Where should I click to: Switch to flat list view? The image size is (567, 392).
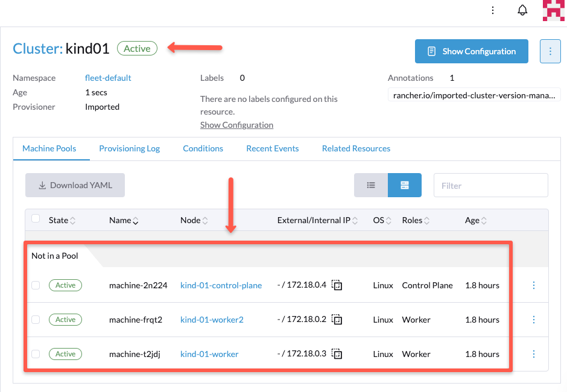click(370, 185)
